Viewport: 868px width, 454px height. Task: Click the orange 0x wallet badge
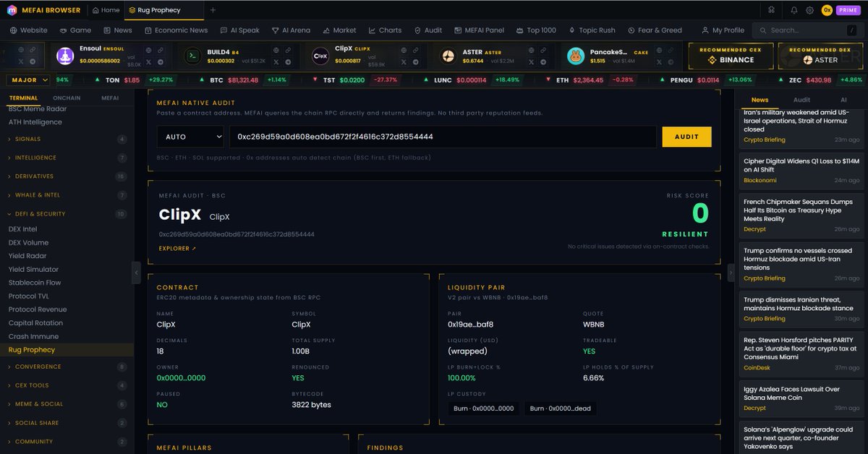click(827, 10)
